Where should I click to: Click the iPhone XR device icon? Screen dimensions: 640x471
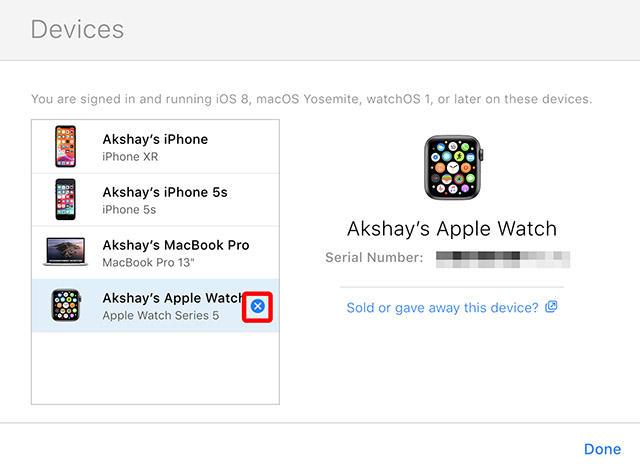pyautogui.click(x=65, y=147)
